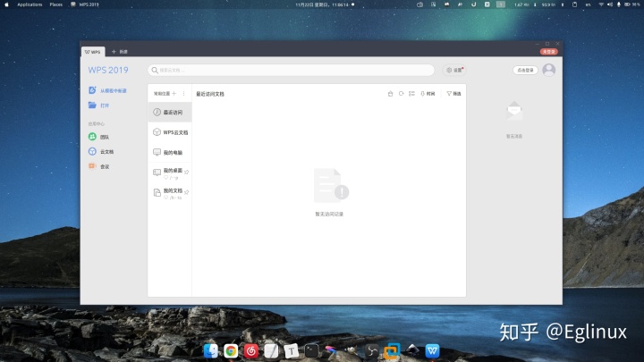Open the filter dropdown
The image size is (644, 362).
453,94
